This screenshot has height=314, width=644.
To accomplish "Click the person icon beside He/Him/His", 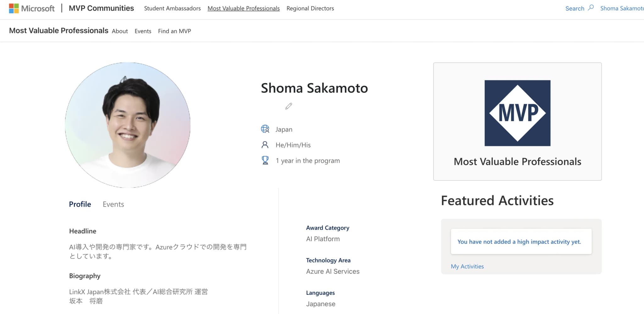I will click(265, 145).
